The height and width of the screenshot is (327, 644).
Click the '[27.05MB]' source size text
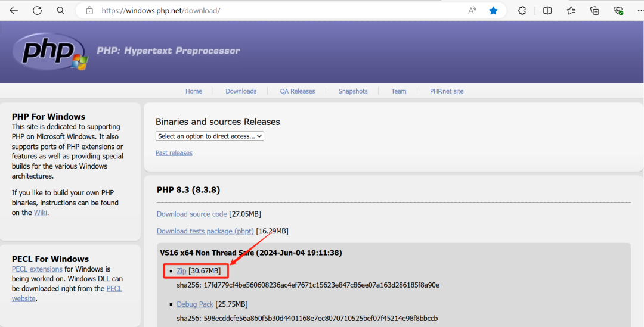click(245, 214)
